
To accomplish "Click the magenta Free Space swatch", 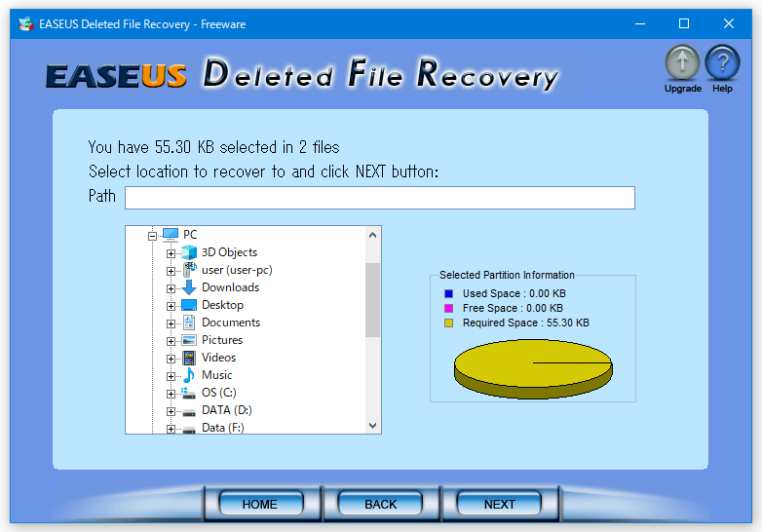I will [x=448, y=308].
